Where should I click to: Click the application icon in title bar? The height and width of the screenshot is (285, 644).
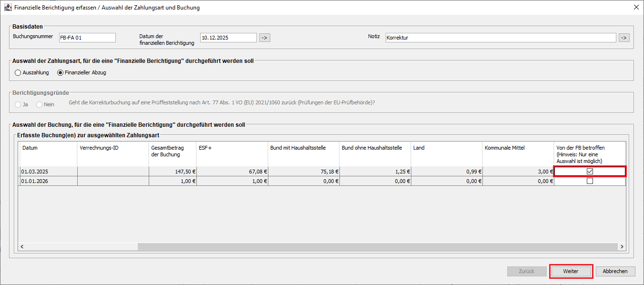(x=8, y=8)
